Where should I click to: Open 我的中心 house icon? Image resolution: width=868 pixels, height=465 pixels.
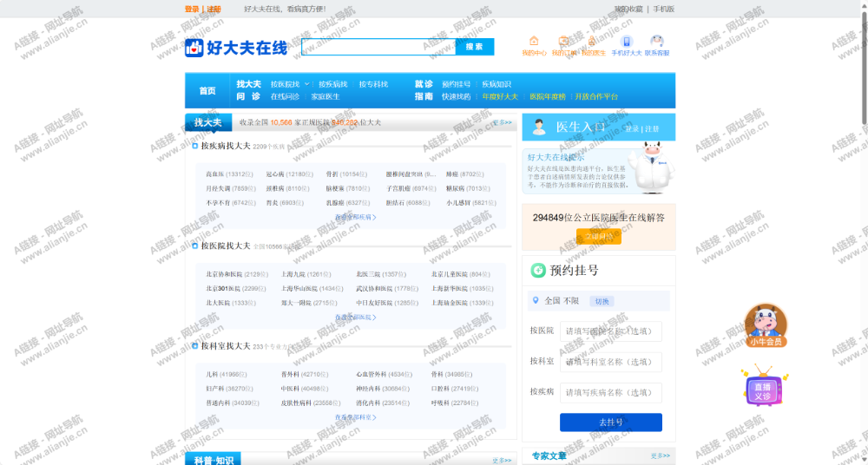click(534, 41)
